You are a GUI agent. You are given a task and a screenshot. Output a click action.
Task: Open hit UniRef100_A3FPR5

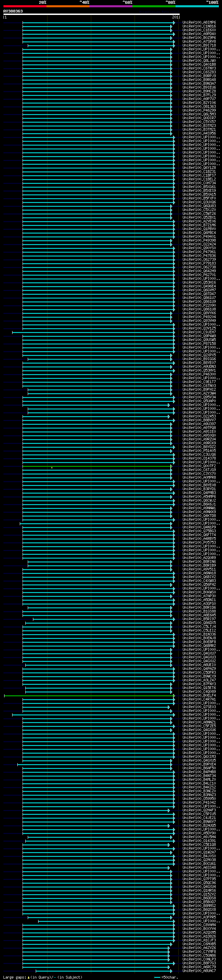[199, 917]
